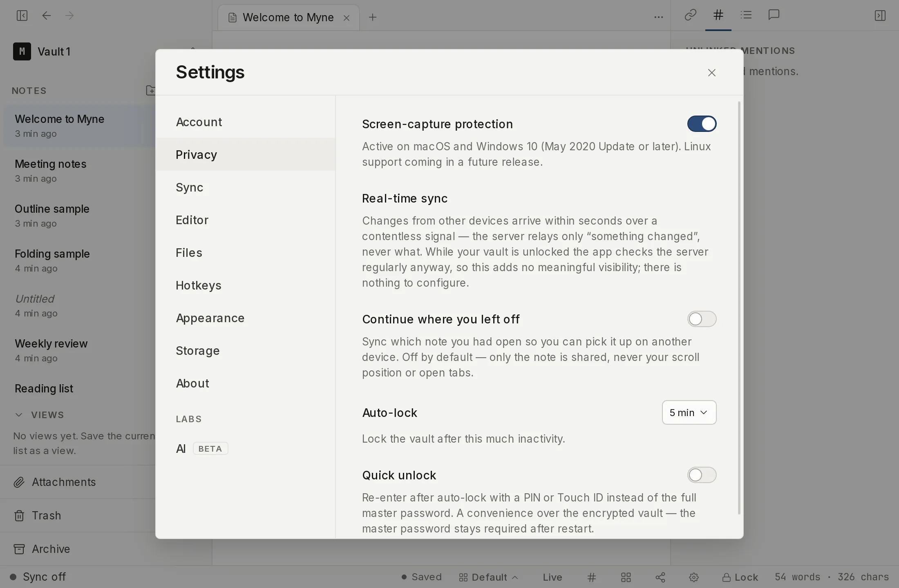Open the Files settings section
Image resolution: width=899 pixels, height=588 pixels.
(245, 252)
